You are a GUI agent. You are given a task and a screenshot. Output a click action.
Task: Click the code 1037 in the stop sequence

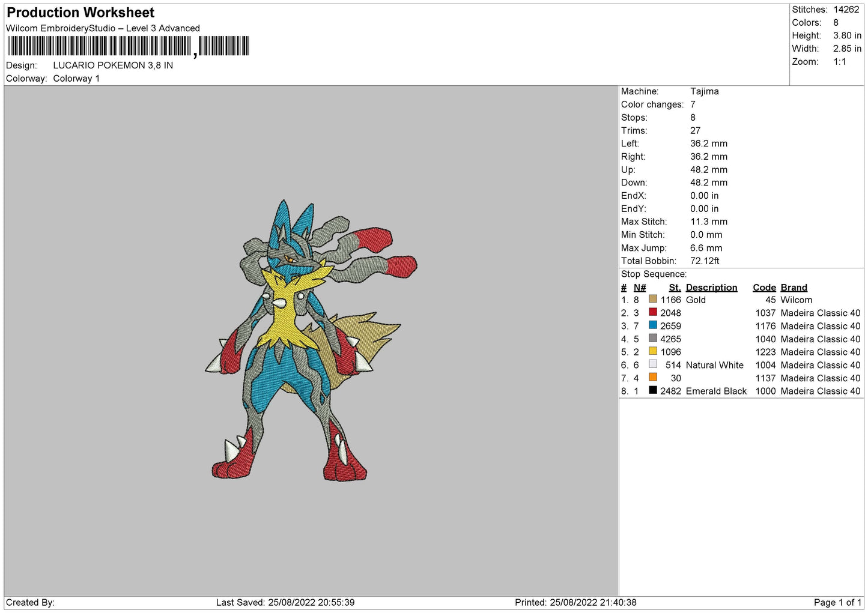765,313
